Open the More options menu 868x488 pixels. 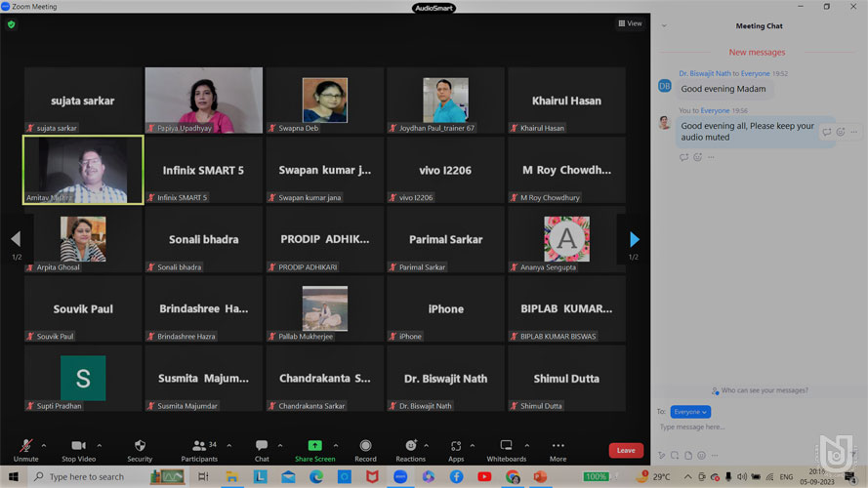click(x=558, y=450)
